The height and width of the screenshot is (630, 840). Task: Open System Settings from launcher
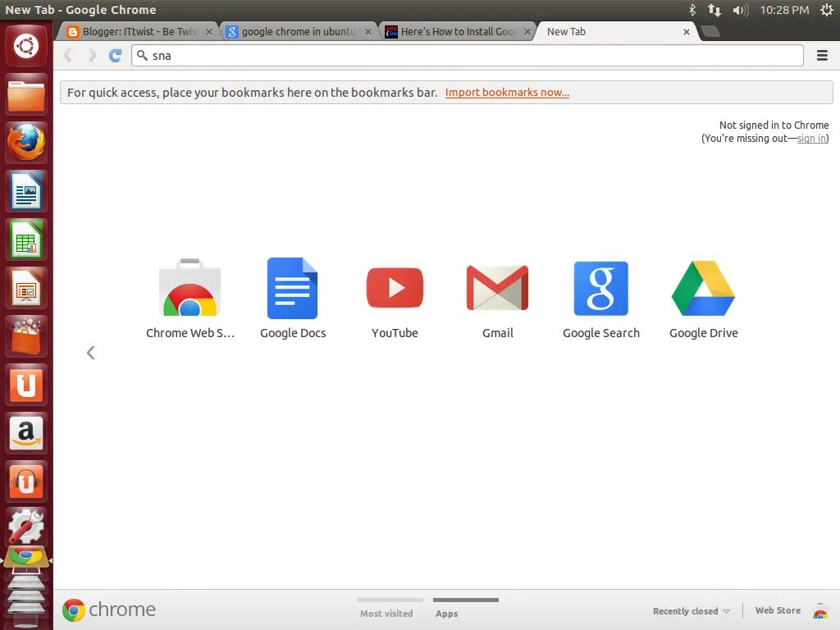pyautogui.click(x=26, y=526)
